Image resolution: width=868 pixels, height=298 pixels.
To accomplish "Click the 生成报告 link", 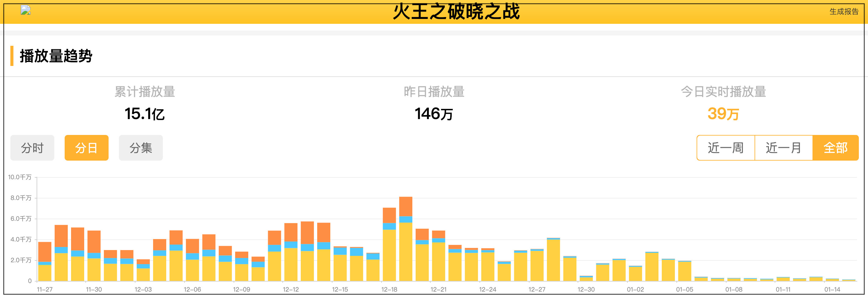I will click(843, 12).
